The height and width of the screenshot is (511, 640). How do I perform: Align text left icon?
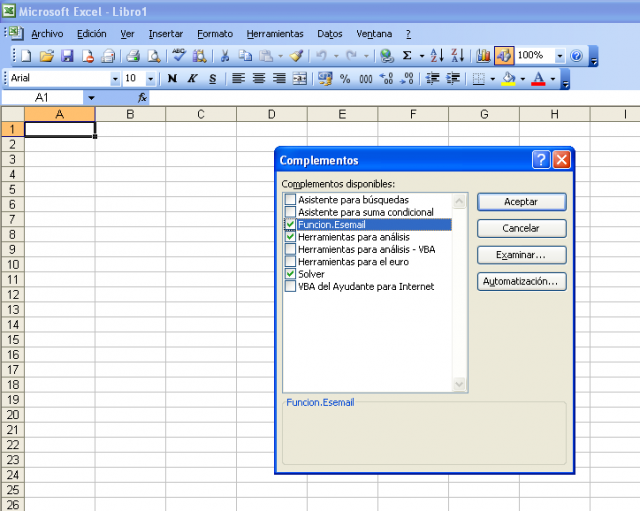point(238,78)
